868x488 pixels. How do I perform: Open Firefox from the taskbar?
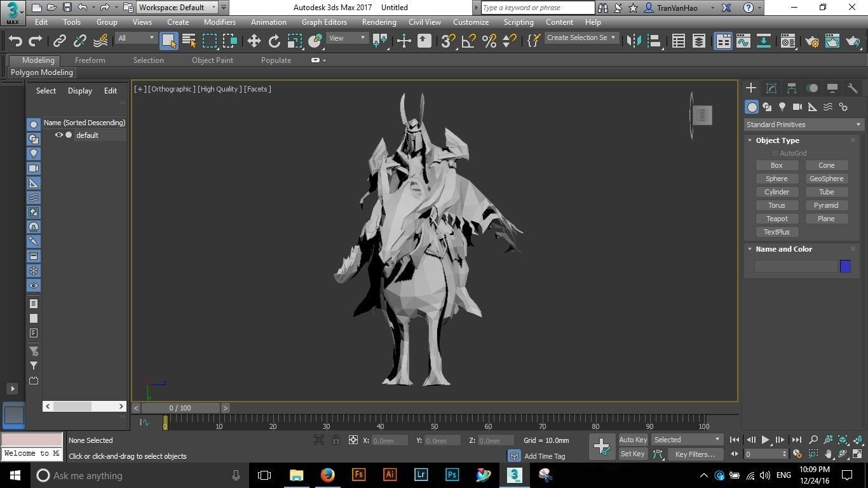(x=328, y=475)
